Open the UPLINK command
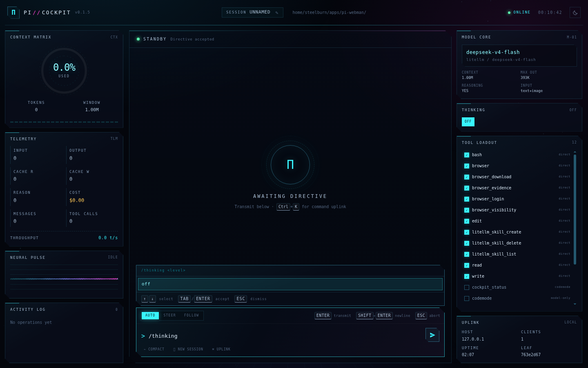 221,350
